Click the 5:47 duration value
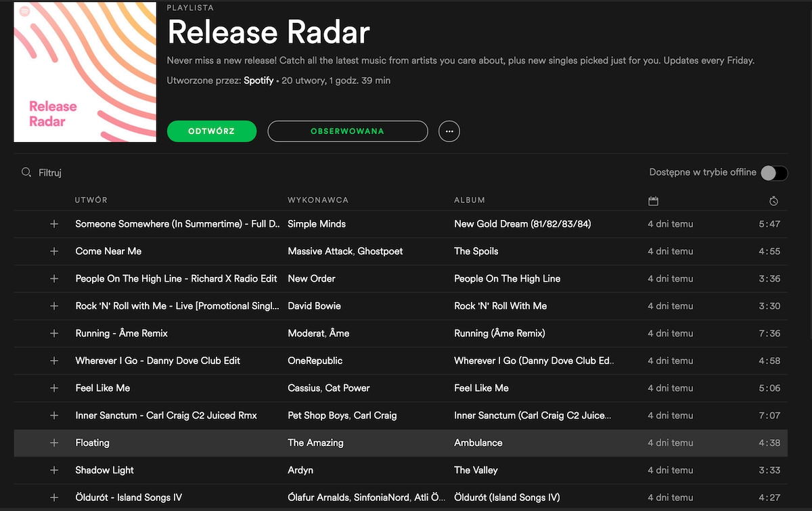812x511 pixels. coord(769,224)
